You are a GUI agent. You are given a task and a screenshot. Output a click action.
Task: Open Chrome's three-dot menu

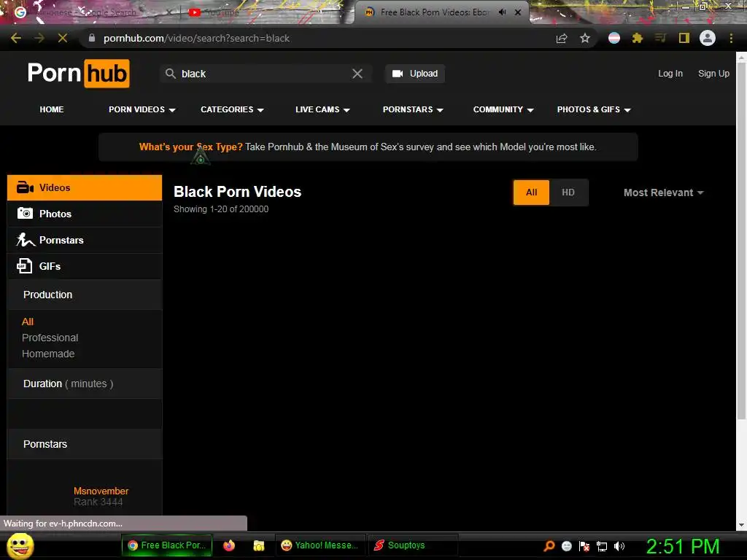pos(731,38)
